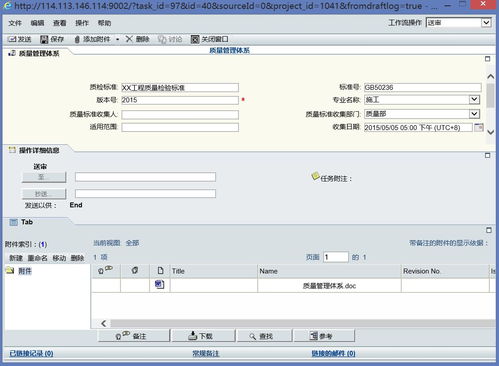This screenshot has height=366, width=499.
Task: Click the horizontal scrollbar left arrow in attachment list
Action: tap(104, 323)
